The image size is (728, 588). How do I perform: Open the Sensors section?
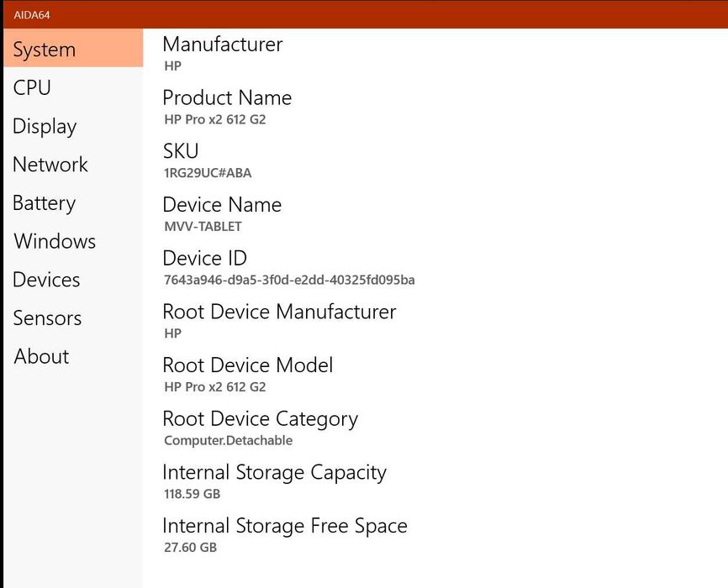tap(73, 318)
